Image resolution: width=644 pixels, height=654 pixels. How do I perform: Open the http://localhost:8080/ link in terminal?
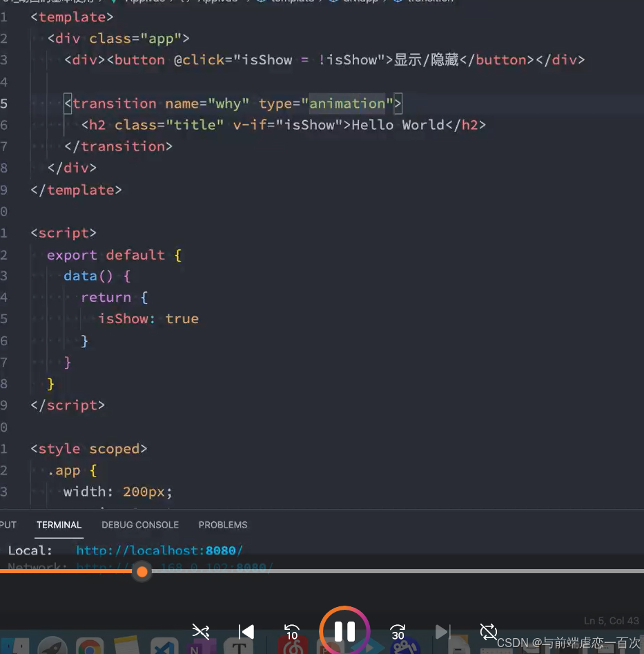tap(159, 550)
